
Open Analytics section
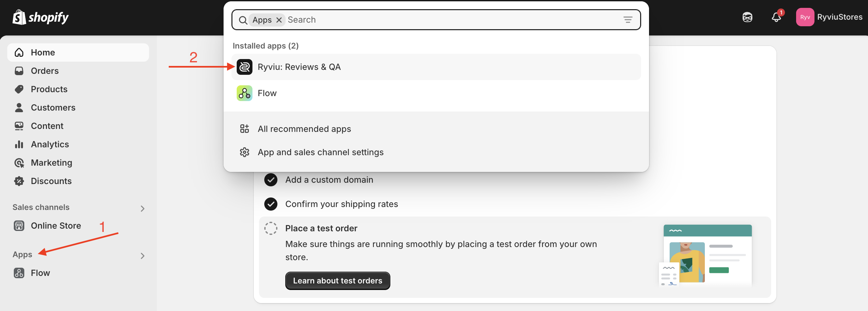point(78,144)
